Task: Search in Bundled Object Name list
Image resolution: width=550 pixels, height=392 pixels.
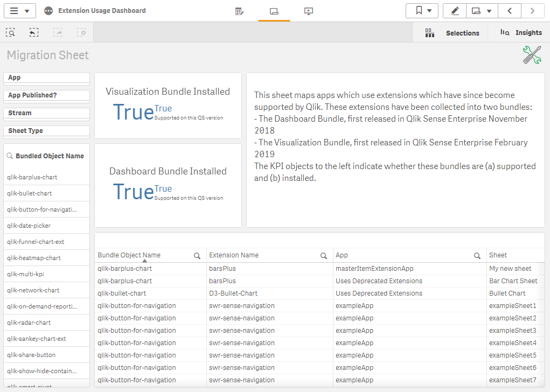Action: click(10, 156)
